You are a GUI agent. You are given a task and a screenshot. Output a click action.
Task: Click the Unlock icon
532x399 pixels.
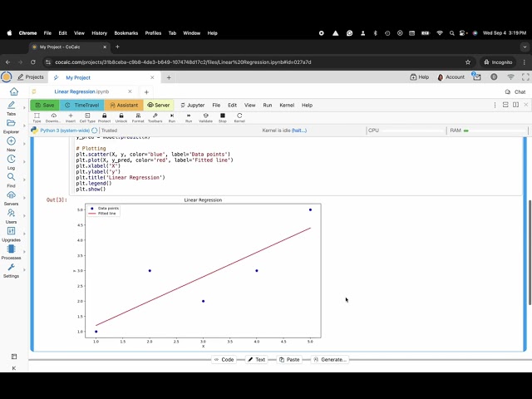tap(121, 118)
